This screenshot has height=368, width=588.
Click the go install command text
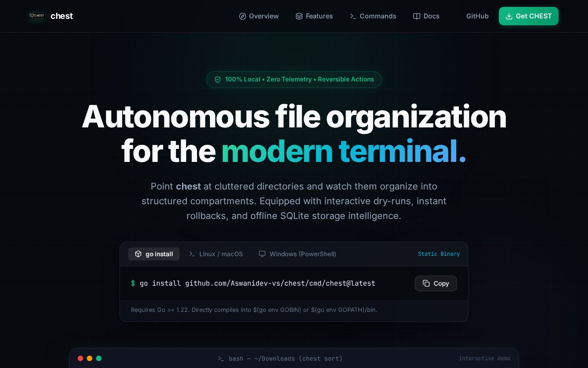click(257, 283)
